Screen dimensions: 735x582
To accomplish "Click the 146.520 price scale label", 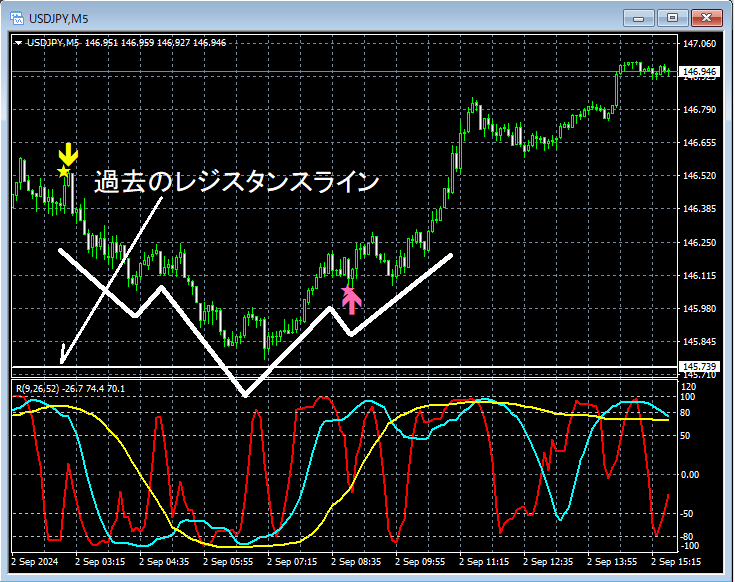I will 699,176.
